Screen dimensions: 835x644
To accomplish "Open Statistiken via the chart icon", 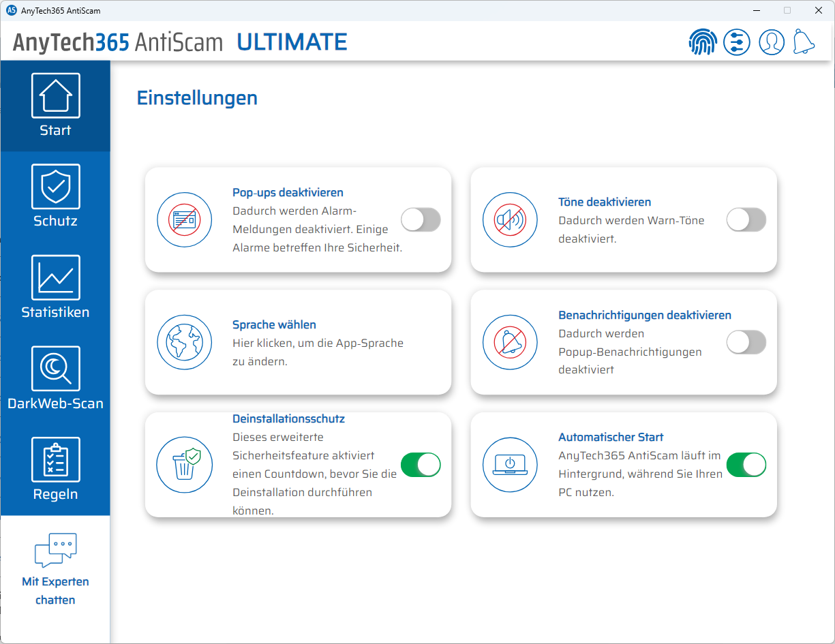I will tap(55, 277).
